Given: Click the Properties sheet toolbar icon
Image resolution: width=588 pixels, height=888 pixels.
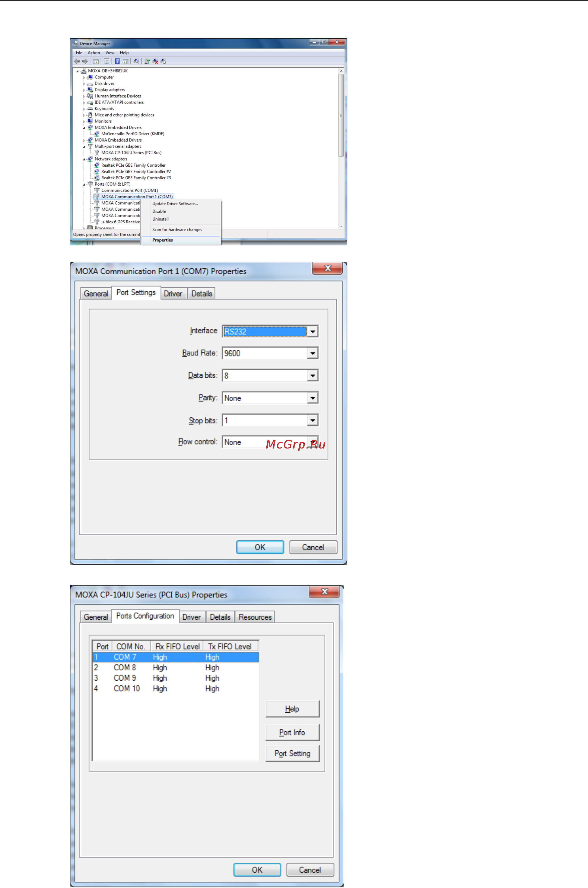Looking at the screenshot, I should point(106,61).
